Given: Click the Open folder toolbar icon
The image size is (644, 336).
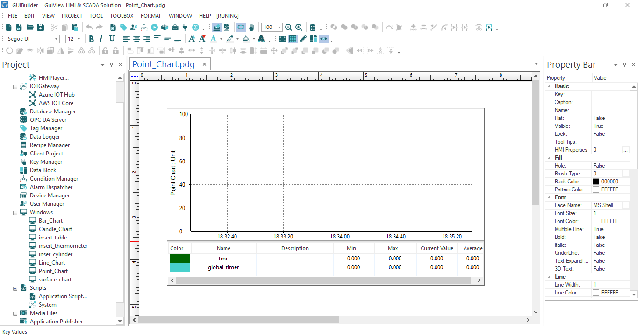Looking at the screenshot, I should 30,28.
